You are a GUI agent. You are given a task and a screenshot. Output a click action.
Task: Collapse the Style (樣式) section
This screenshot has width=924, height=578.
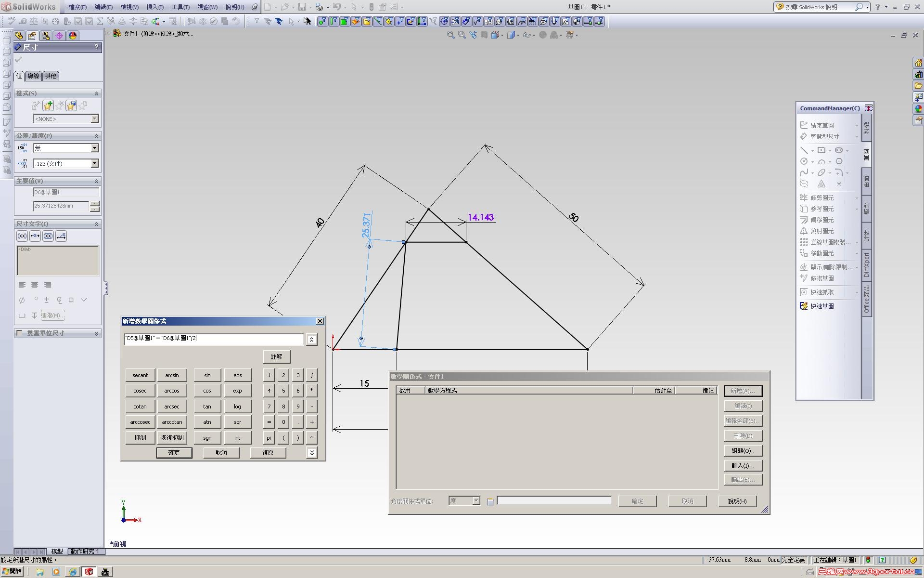click(96, 93)
